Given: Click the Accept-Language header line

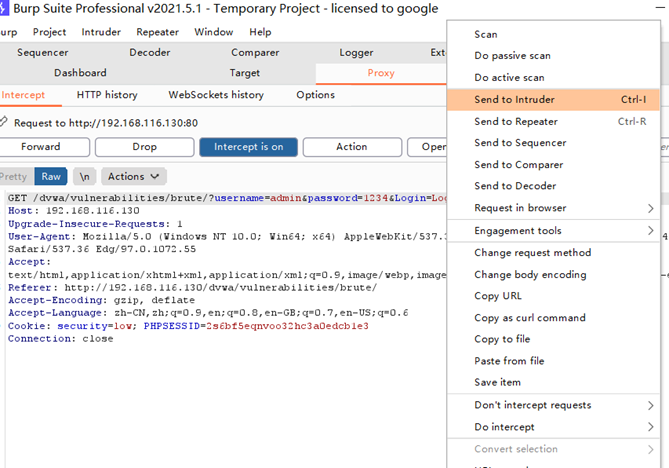Looking at the screenshot, I should click(x=208, y=313).
